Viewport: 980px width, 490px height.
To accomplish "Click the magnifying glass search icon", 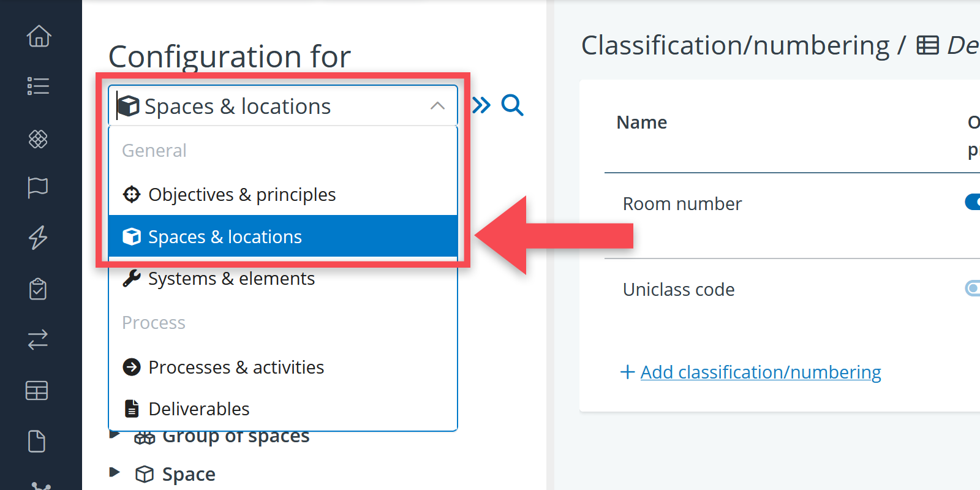I will (x=512, y=105).
